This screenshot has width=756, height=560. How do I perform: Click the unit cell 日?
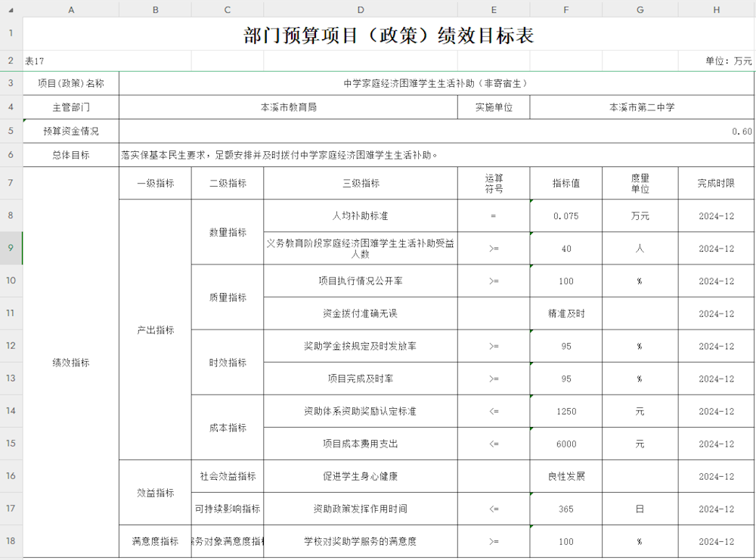tap(640, 509)
